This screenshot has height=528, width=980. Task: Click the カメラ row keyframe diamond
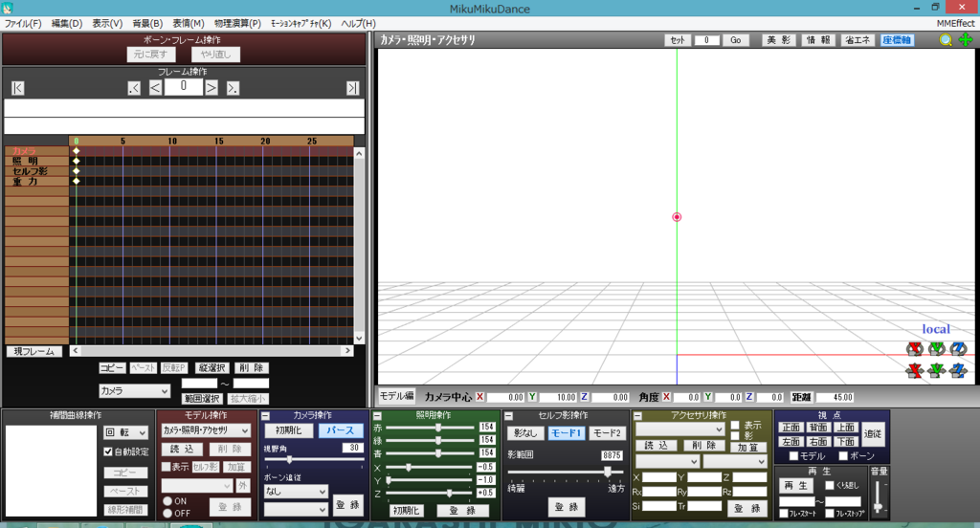pyautogui.click(x=77, y=150)
